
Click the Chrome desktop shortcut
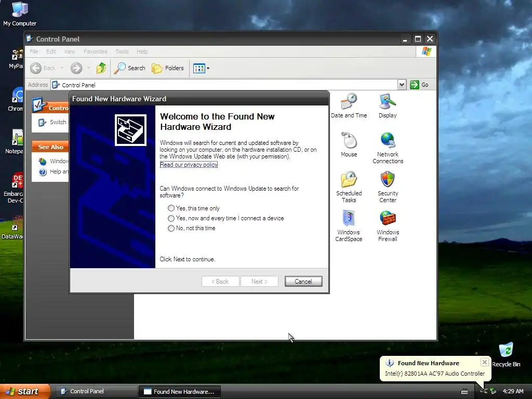click(16, 99)
